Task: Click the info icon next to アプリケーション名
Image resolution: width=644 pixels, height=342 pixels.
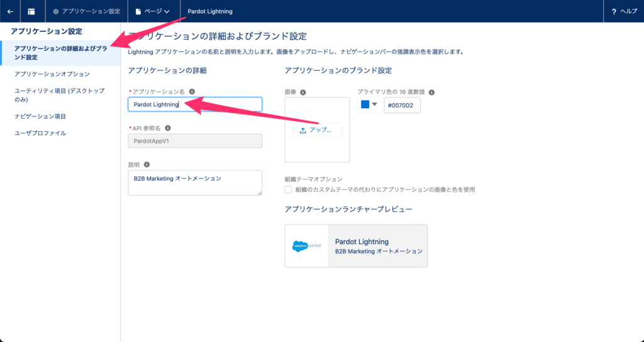Action: pyautogui.click(x=192, y=91)
